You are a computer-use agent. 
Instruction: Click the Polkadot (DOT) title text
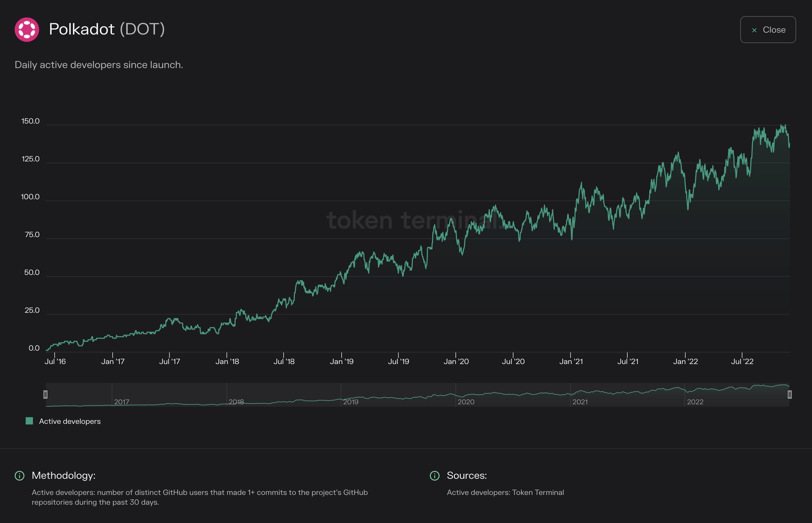[107, 29]
